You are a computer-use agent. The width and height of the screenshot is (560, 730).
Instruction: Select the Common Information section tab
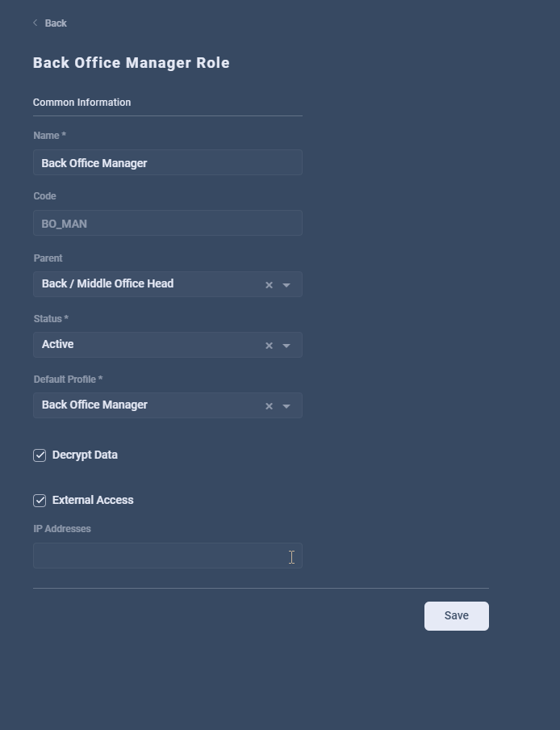tap(81, 103)
